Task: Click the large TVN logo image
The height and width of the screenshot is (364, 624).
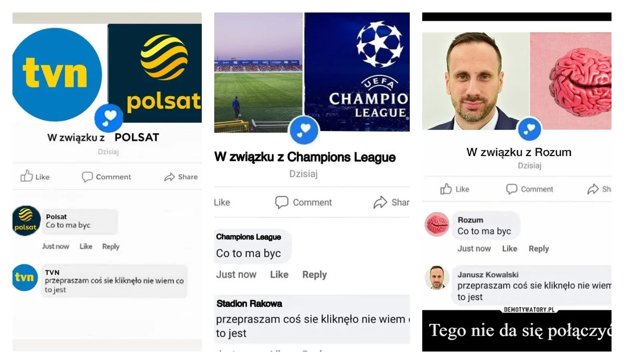Action: pyautogui.click(x=56, y=74)
